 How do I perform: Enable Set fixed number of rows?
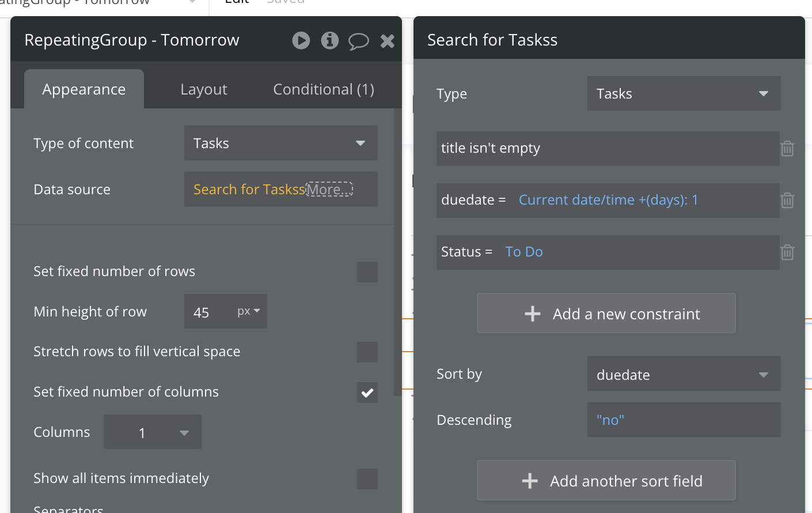(x=367, y=271)
